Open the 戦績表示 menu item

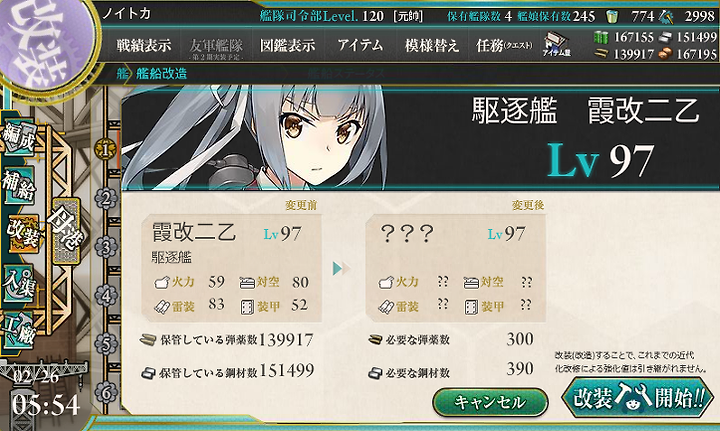(x=144, y=45)
